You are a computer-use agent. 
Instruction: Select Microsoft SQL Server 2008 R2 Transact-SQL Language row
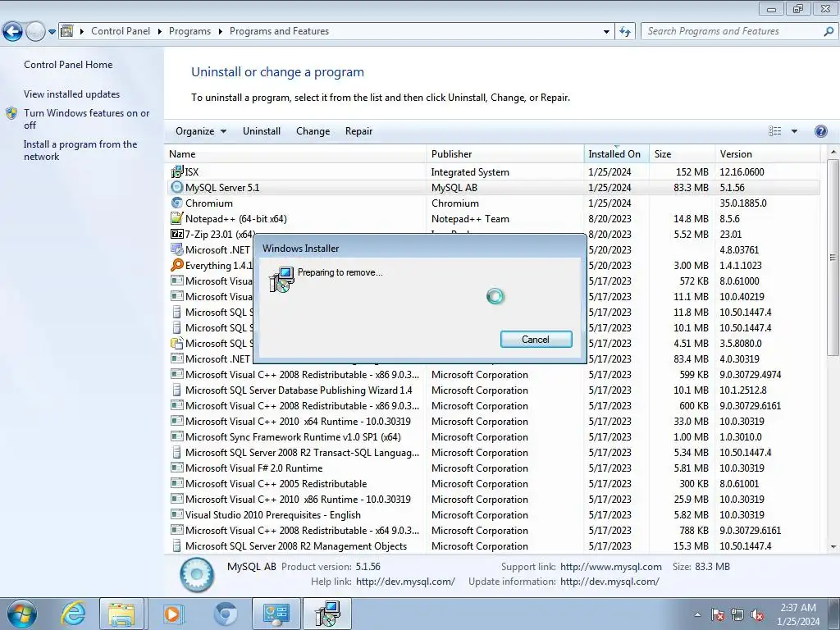[x=492, y=453]
